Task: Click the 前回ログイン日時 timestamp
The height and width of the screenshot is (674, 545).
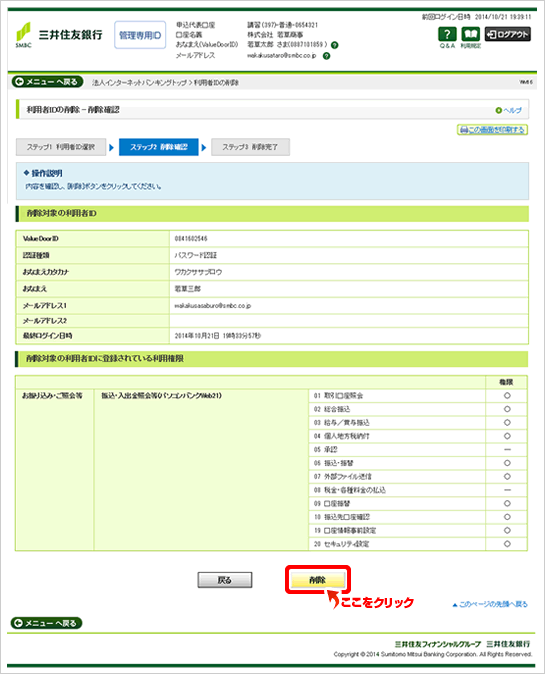Action: 476,17
